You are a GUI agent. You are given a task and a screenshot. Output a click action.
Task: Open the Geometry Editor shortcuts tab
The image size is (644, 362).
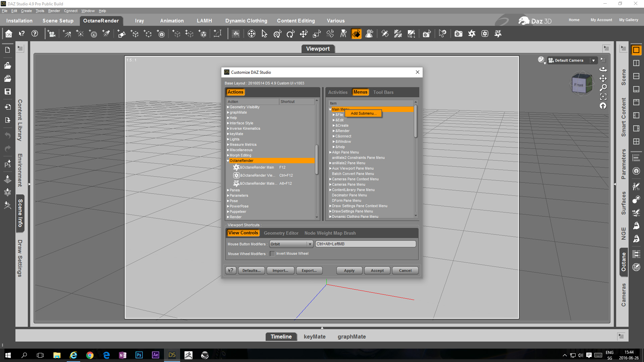click(x=281, y=233)
